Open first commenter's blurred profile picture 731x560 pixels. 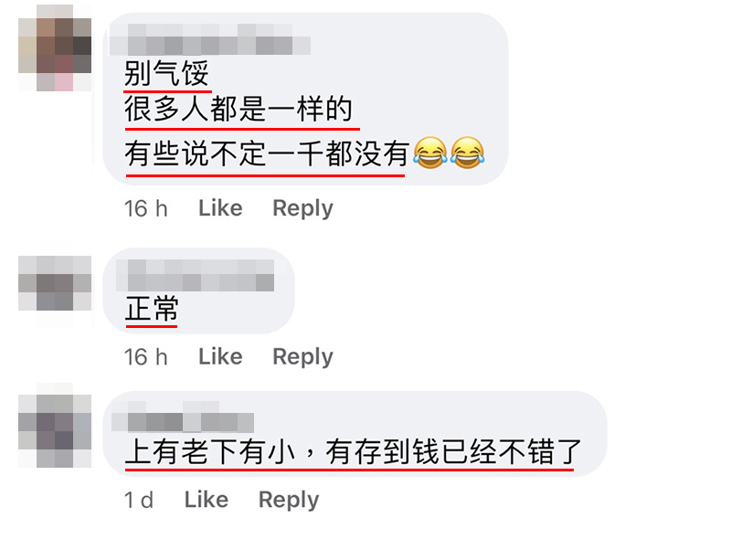tap(55, 48)
